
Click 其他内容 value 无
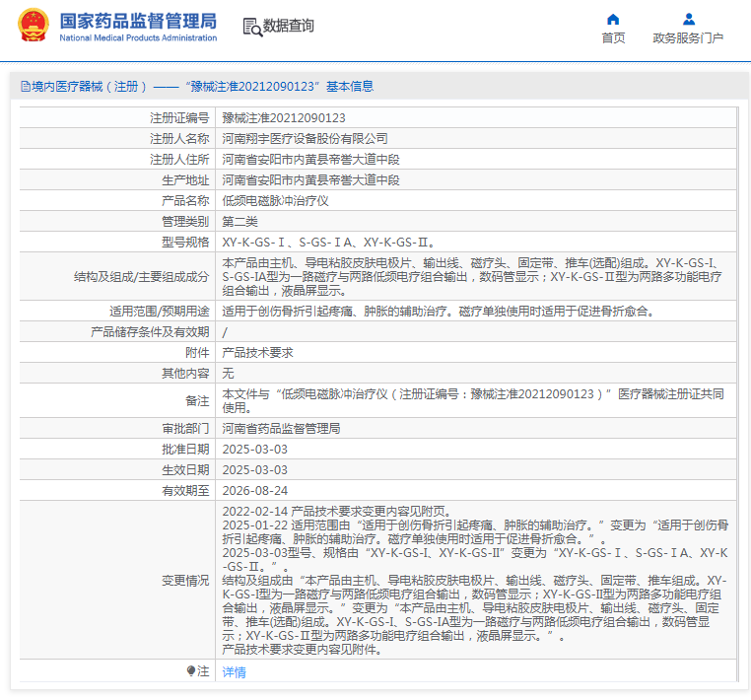228,374
